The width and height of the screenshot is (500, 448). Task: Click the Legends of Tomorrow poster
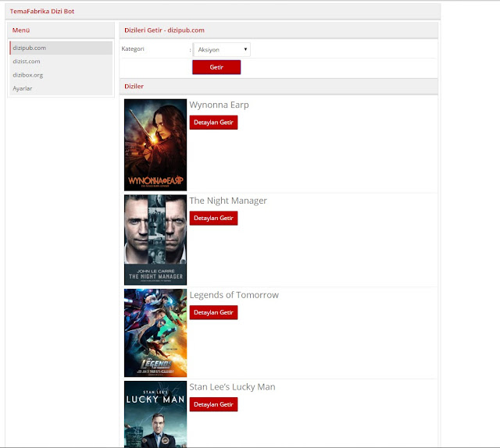coord(155,333)
